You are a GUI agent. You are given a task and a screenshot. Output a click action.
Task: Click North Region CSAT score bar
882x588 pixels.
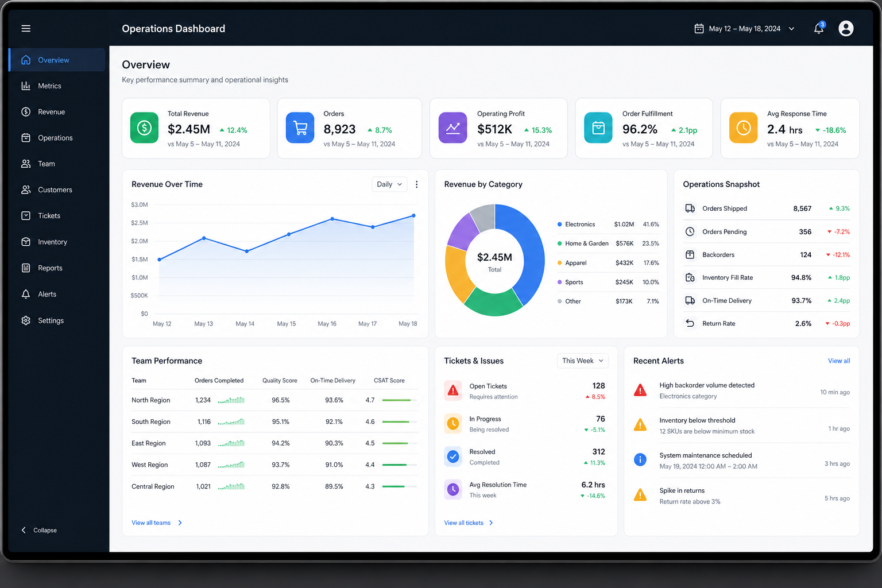[400, 400]
